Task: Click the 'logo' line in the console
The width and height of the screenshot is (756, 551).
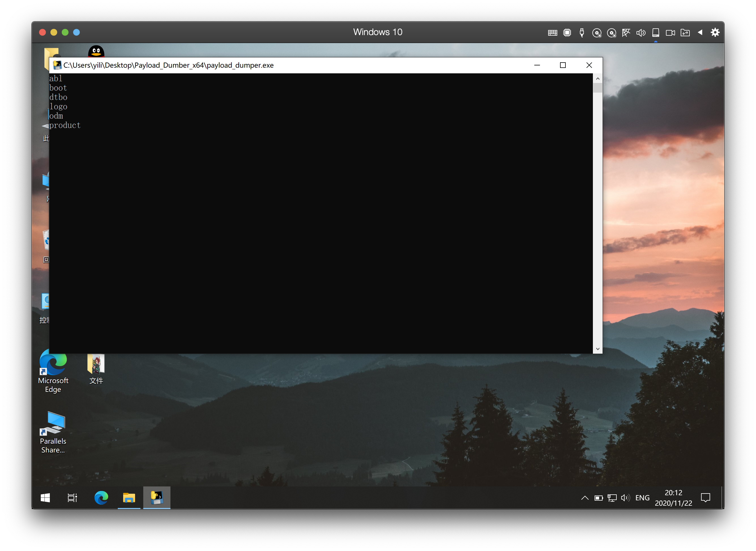Action: (58, 107)
